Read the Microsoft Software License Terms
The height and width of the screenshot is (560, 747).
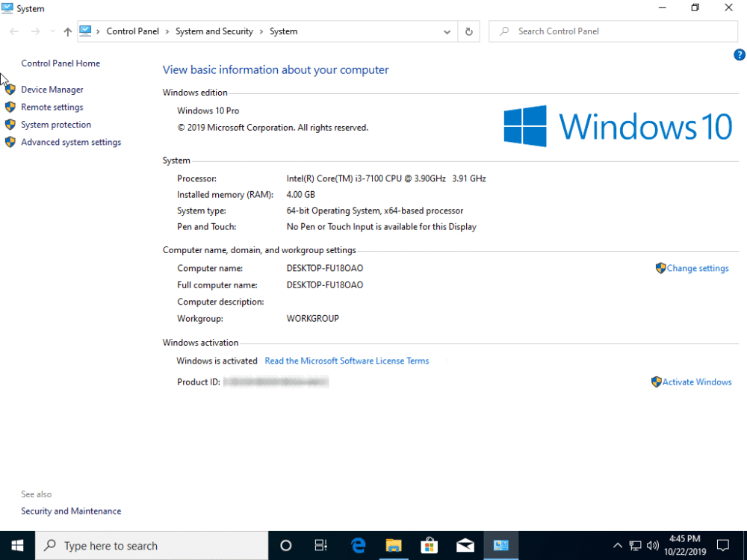coord(347,361)
